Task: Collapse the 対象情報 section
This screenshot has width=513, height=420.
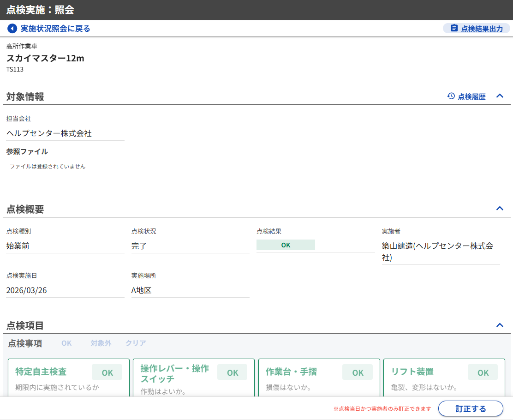Action: click(500, 96)
